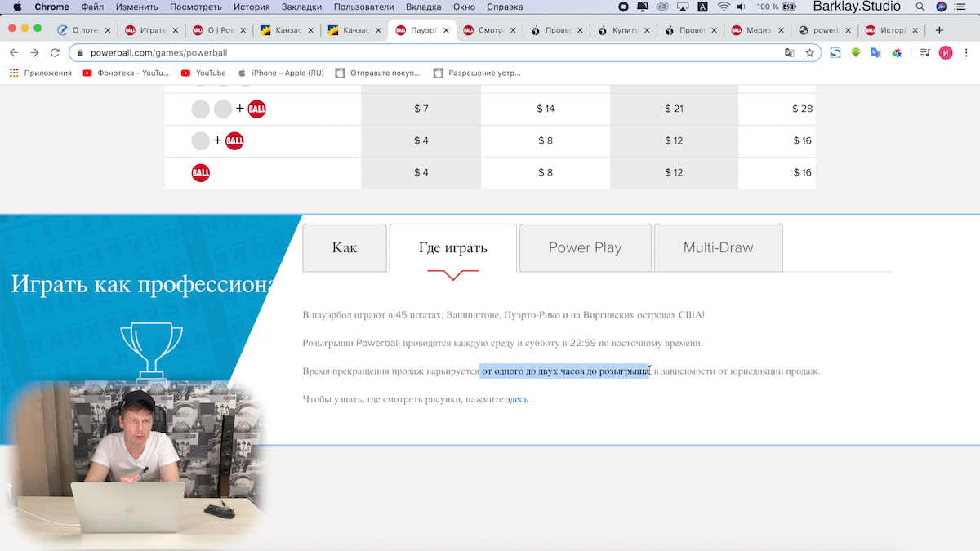Viewport: 980px width, 551px height.
Task: Open the 'Фонотека - YouTu...' bookmark
Action: (127, 73)
